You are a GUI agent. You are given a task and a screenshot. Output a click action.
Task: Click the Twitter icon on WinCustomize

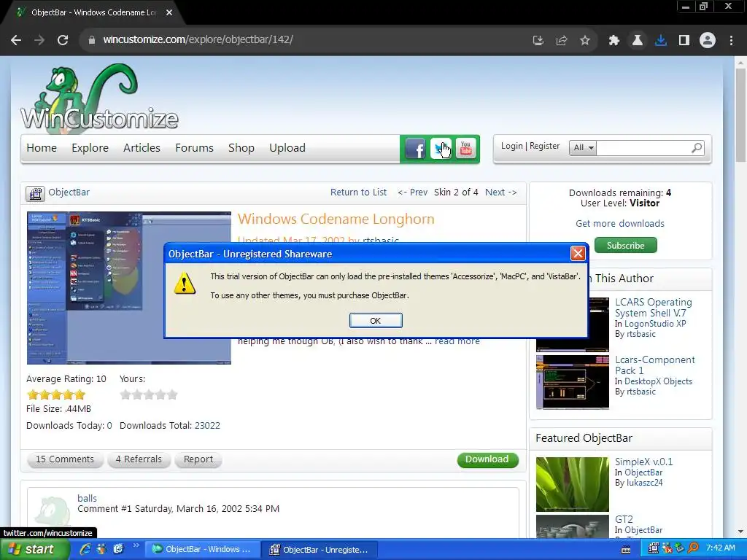point(441,149)
